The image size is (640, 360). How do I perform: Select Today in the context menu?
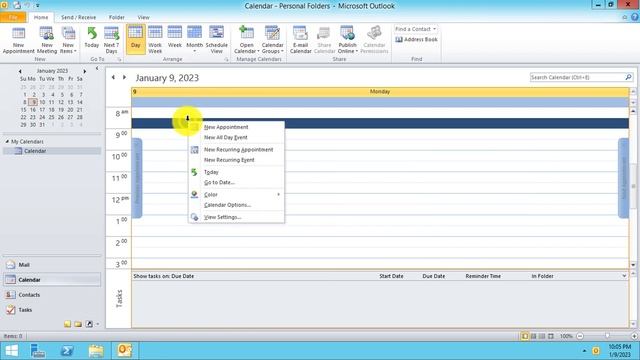pos(211,172)
